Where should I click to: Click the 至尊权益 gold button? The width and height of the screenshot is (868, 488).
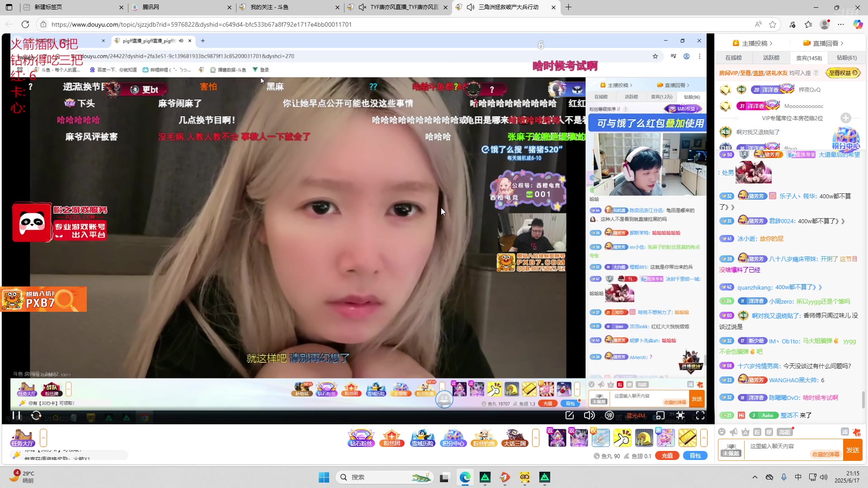[843, 73]
